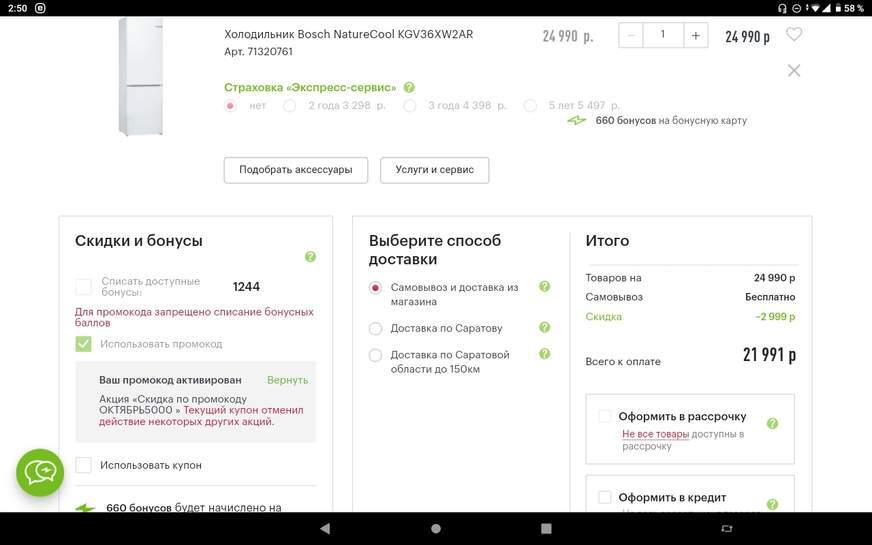Click the Подобрать аксессуары button
Viewport: 872px width, 545px height.
tap(295, 170)
